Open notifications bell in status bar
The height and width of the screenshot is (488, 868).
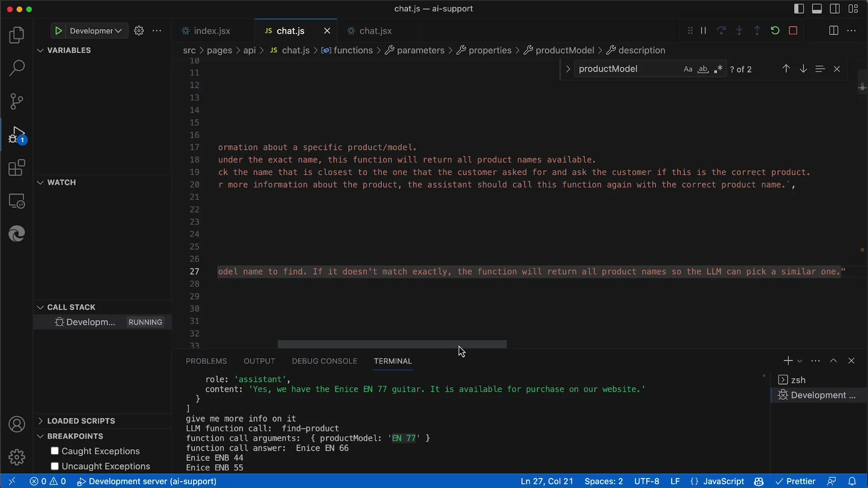(852, 481)
